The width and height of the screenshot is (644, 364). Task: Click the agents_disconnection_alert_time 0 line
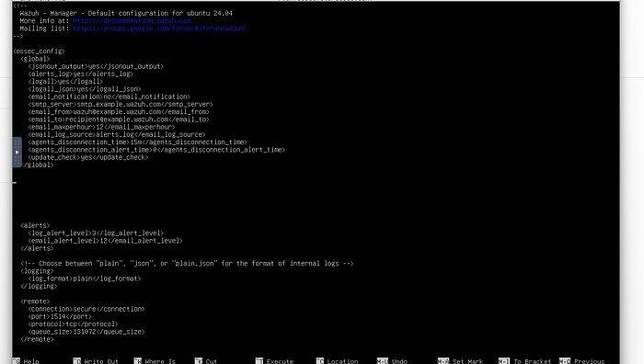pos(157,150)
